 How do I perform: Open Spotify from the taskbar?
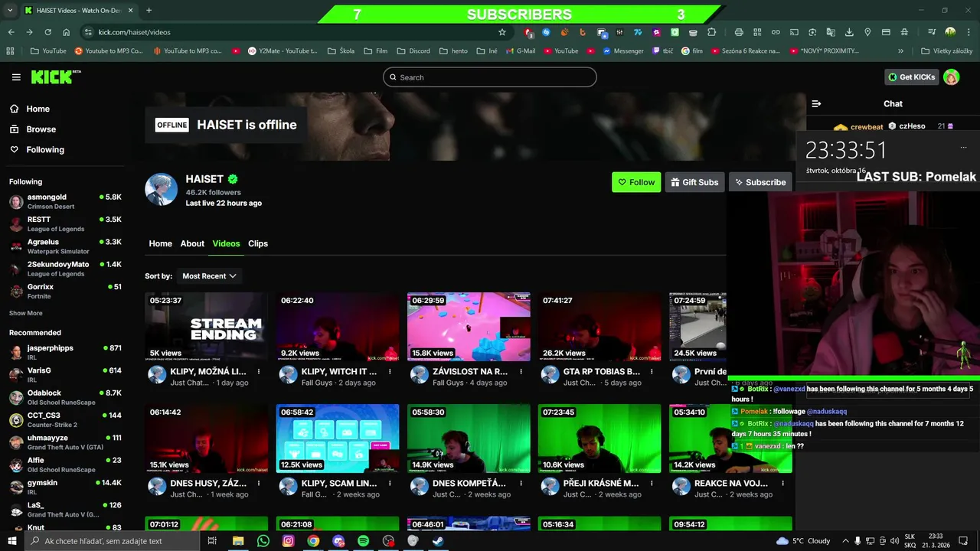coord(363,541)
